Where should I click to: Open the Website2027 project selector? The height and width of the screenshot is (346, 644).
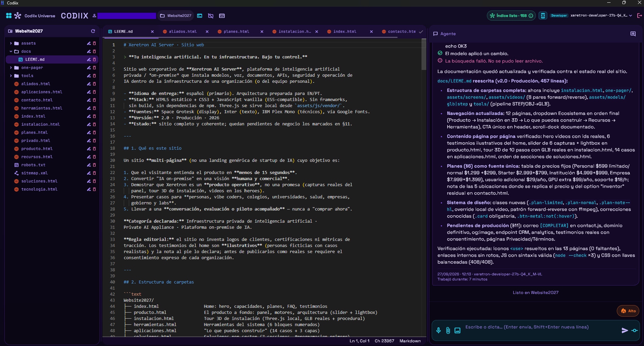[175, 16]
